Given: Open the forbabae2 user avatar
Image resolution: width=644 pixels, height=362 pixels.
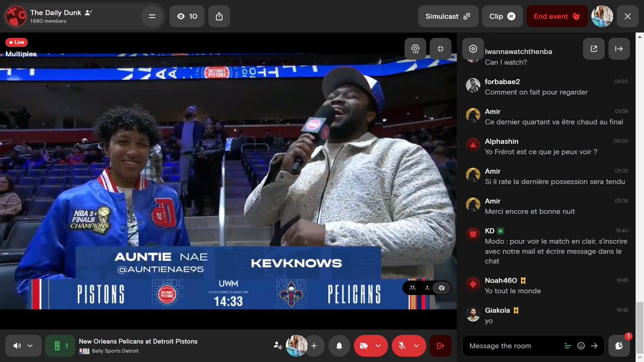Looking at the screenshot, I should pos(473,85).
